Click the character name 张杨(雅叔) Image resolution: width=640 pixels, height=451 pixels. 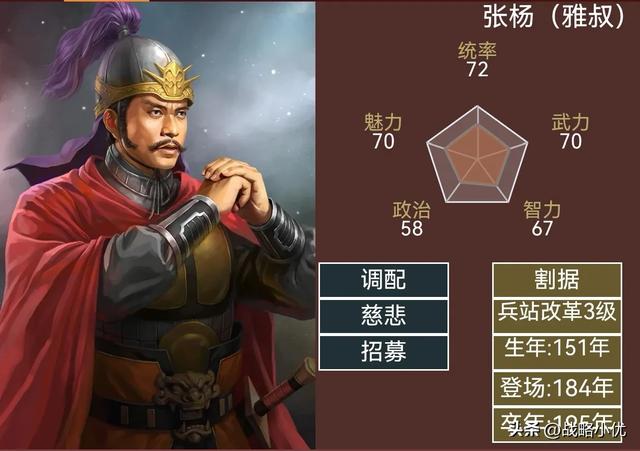coord(554,17)
